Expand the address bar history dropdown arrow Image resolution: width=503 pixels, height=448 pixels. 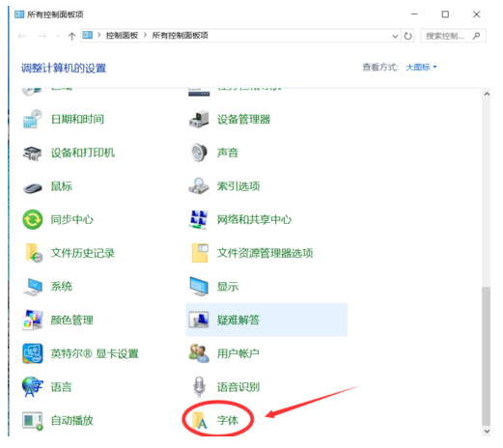coord(395,36)
